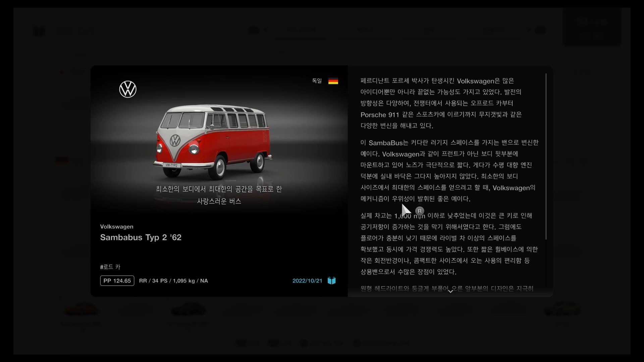Click the German flag icon next to 독일
The image size is (644, 362).
(x=333, y=81)
